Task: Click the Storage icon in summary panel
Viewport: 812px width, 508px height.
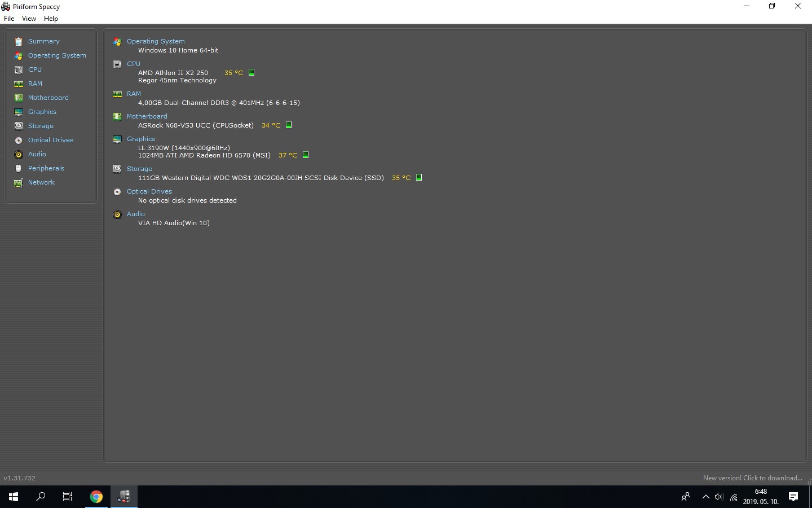Action: point(117,169)
